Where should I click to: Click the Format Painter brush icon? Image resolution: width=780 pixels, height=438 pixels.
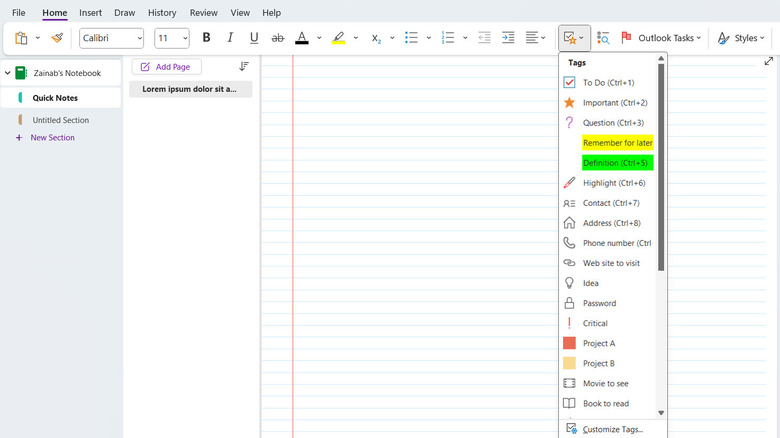coord(57,38)
